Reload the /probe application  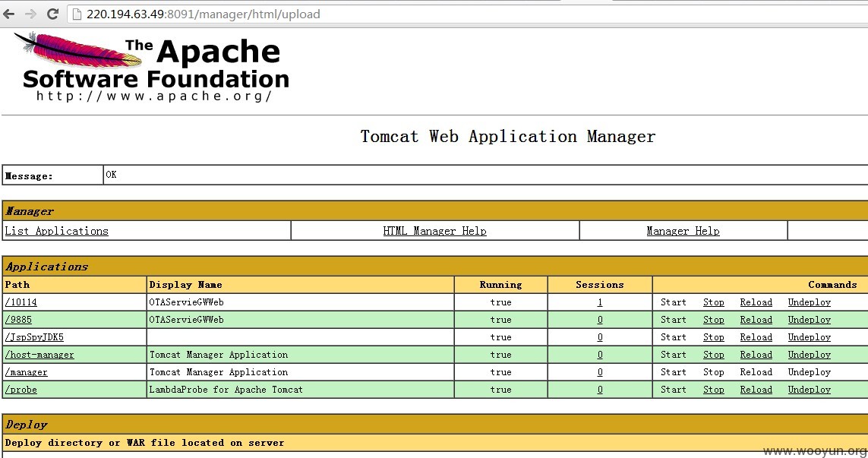(x=756, y=390)
